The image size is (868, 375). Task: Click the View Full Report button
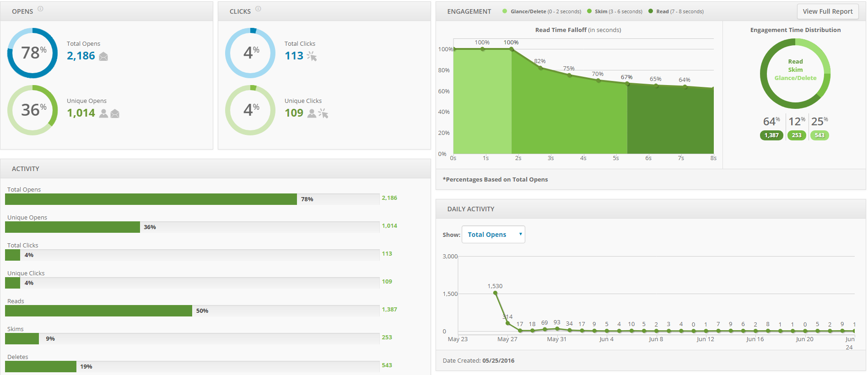tap(827, 11)
